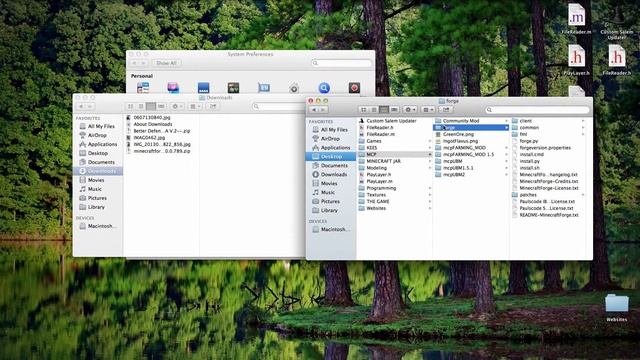The width and height of the screenshot is (640, 360).
Task: Go back in System Preferences window
Action: pos(134,63)
